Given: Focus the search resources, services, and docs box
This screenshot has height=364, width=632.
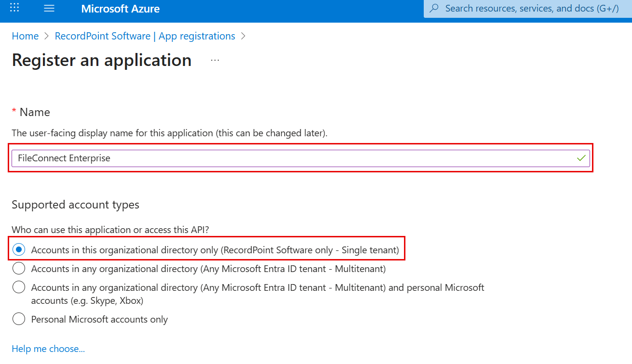Looking at the screenshot, I should (530, 8).
